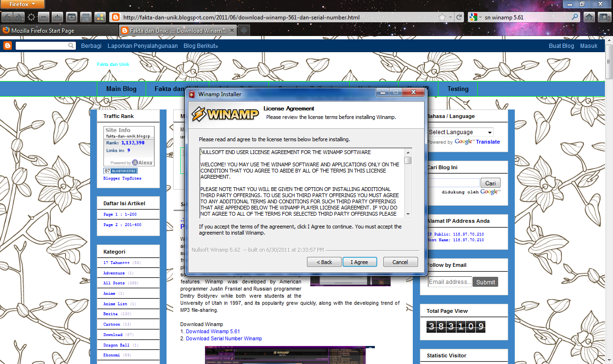Click the license text scrollbar thumb
The width and height of the screenshot is (613, 364).
click(408, 160)
